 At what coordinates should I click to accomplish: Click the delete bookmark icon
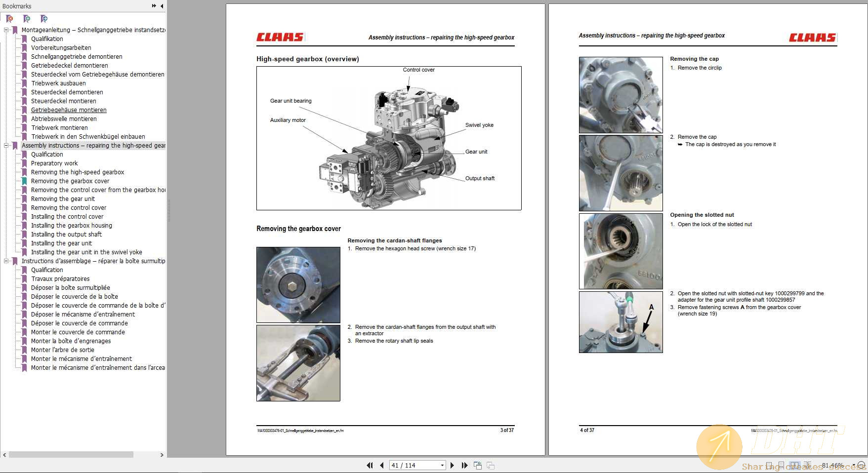click(9, 19)
